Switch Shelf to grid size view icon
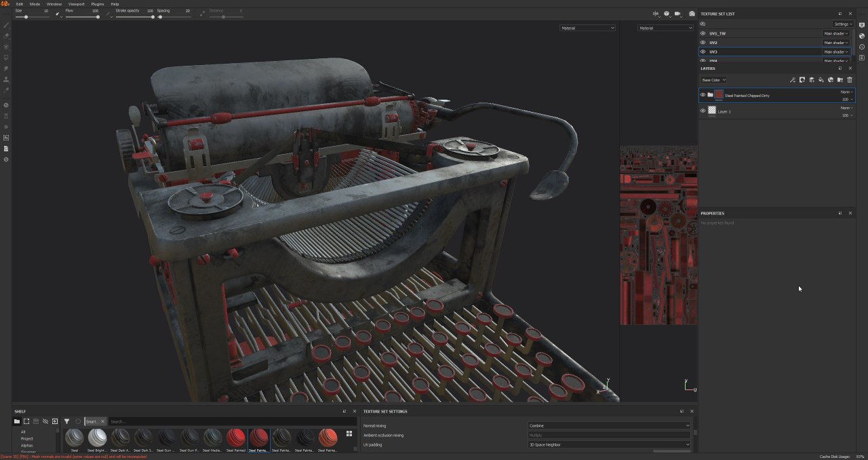 click(349, 434)
